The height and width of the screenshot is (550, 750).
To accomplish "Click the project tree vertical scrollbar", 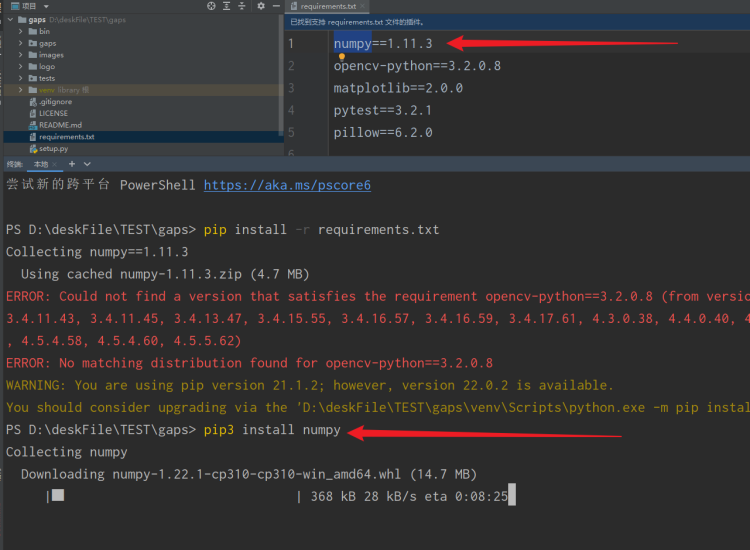I will tap(281, 75).
